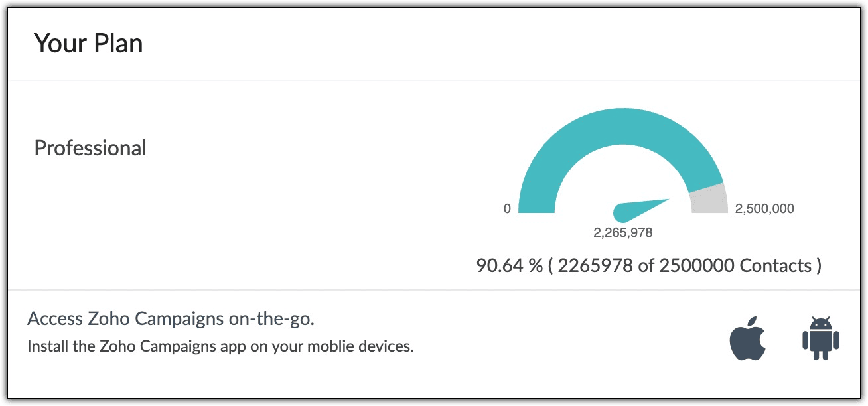Click the 0 minimum label on gauge
868x406 pixels.
[507, 208]
